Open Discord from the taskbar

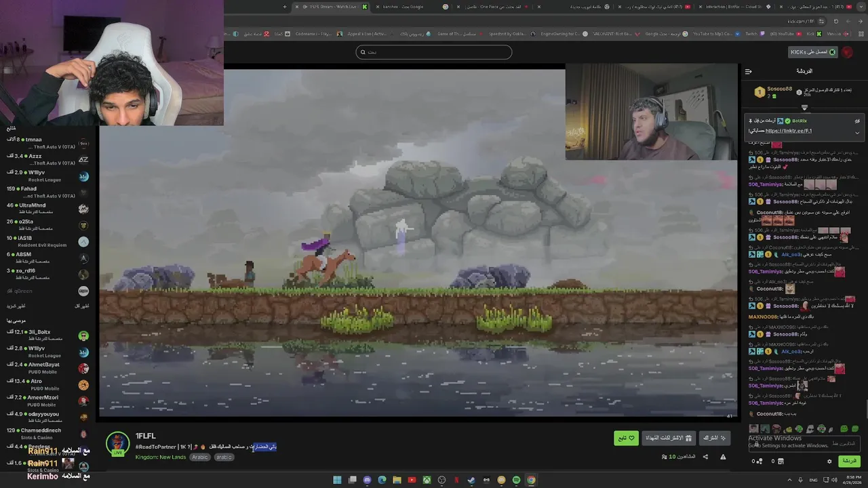coord(367,480)
